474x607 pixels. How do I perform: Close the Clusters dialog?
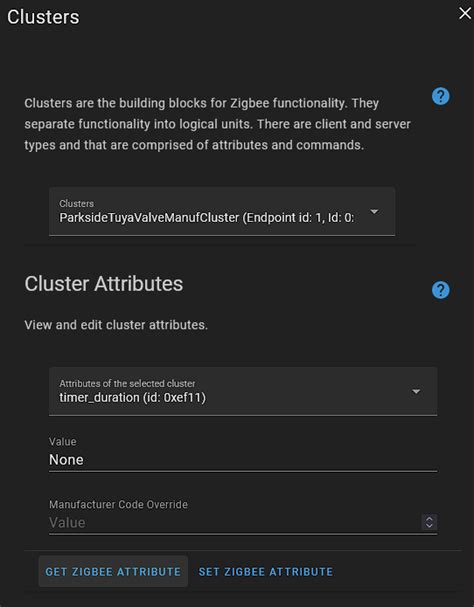click(464, 14)
